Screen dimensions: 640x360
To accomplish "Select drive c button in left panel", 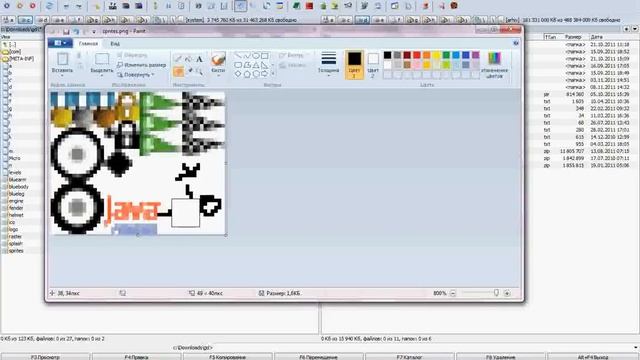I will tap(25, 20).
